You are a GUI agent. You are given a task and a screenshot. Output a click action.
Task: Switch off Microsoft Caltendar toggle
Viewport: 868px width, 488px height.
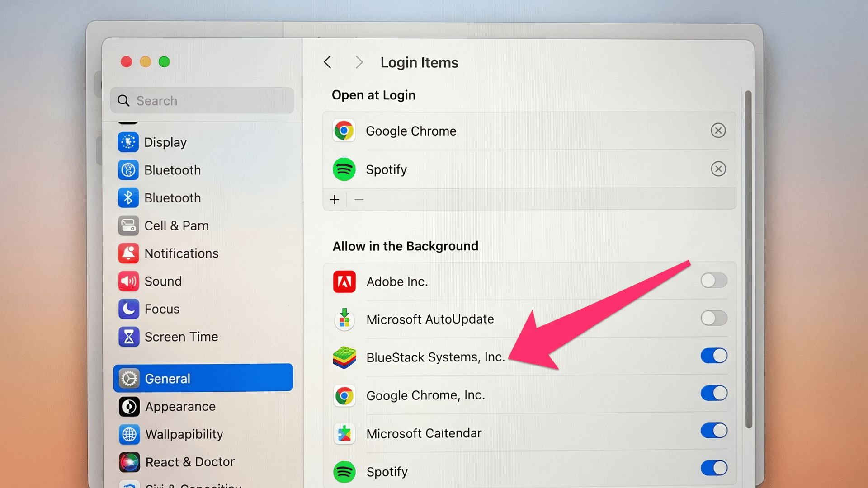tap(714, 431)
